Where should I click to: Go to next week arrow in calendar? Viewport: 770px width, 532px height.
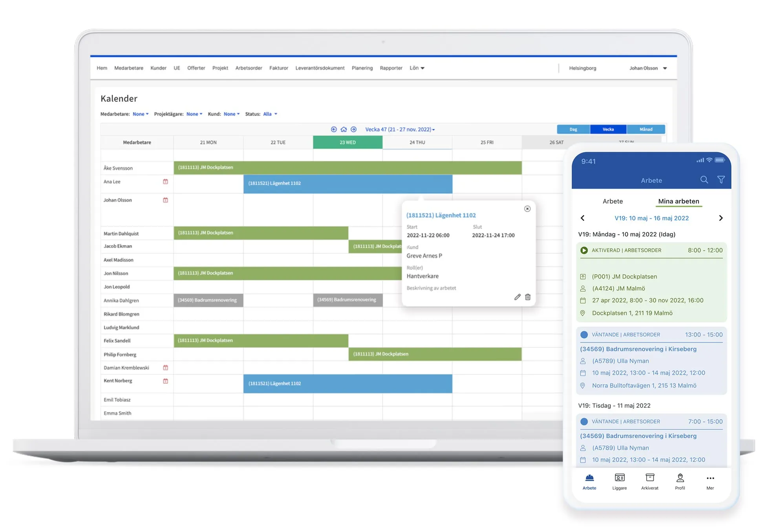click(x=353, y=129)
